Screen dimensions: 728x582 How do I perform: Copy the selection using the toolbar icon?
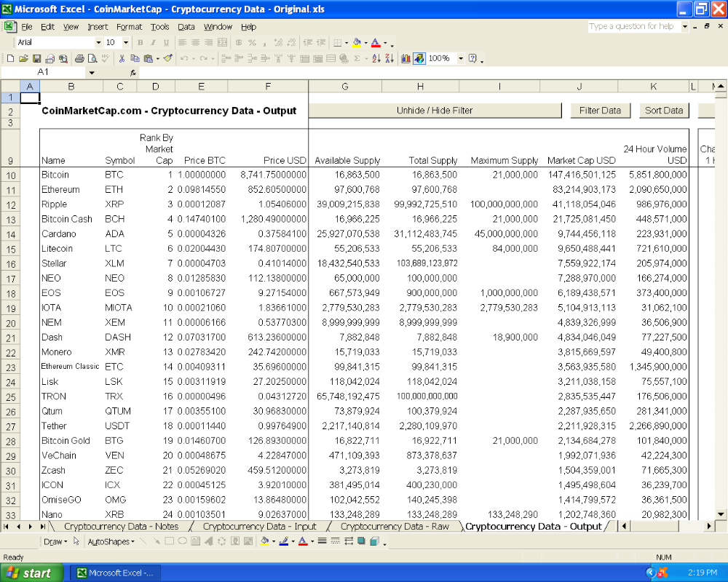[135, 58]
